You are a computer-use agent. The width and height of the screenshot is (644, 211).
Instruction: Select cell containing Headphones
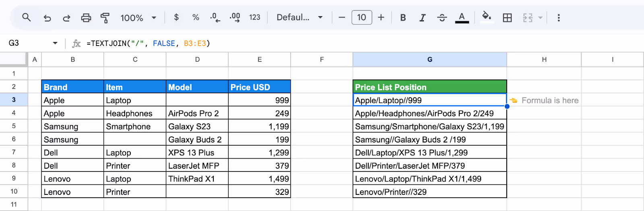click(135, 113)
